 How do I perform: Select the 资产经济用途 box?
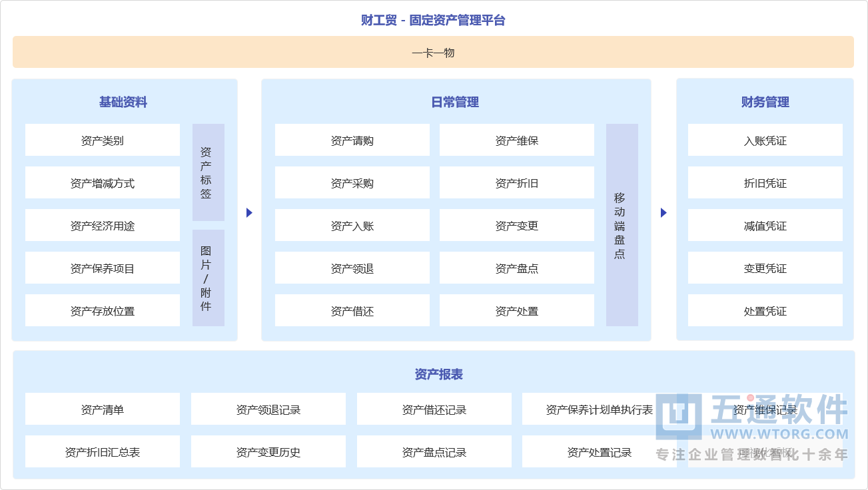pyautogui.click(x=103, y=226)
